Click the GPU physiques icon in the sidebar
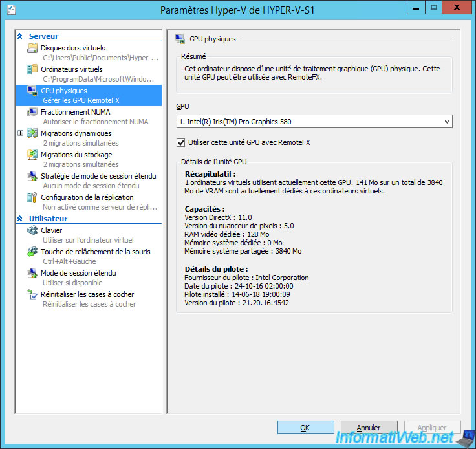The image size is (476, 449). click(x=32, y=91)
